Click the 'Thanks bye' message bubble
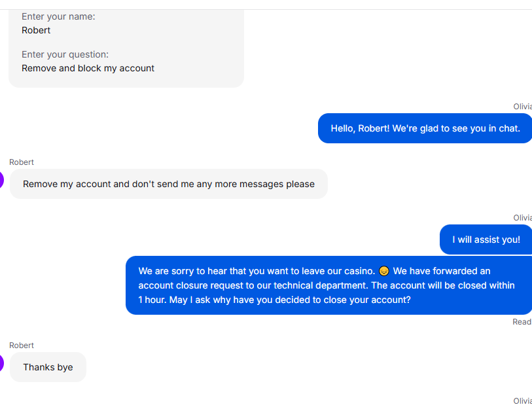532x407 pixels. [x=48, y=367]
